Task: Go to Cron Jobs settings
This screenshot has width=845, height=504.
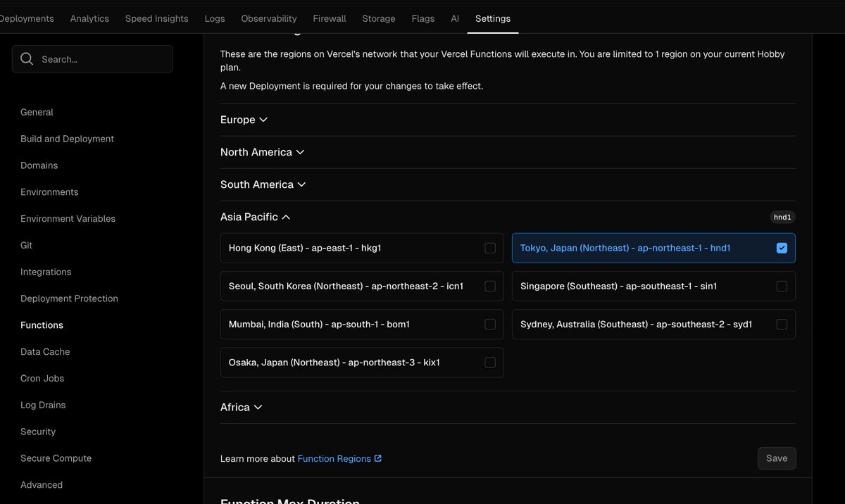Action: point(42,379)
